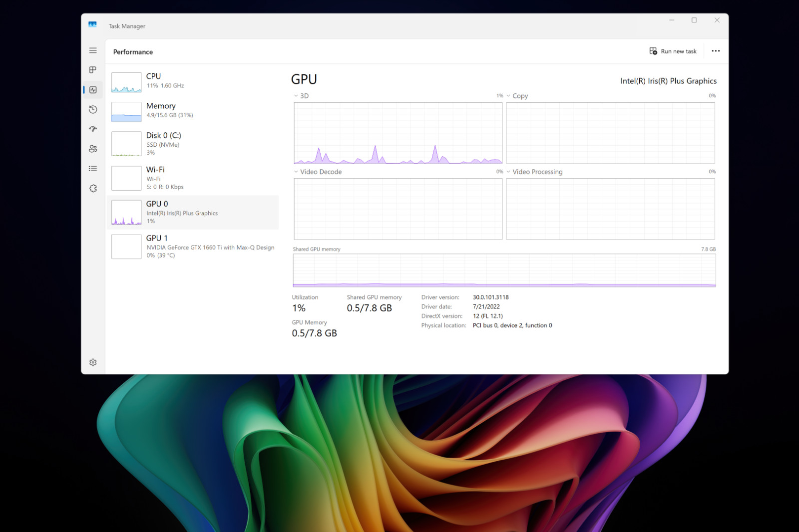Click Intel(R) Iris(R) Plus Graphics heading

pos(668,81)
